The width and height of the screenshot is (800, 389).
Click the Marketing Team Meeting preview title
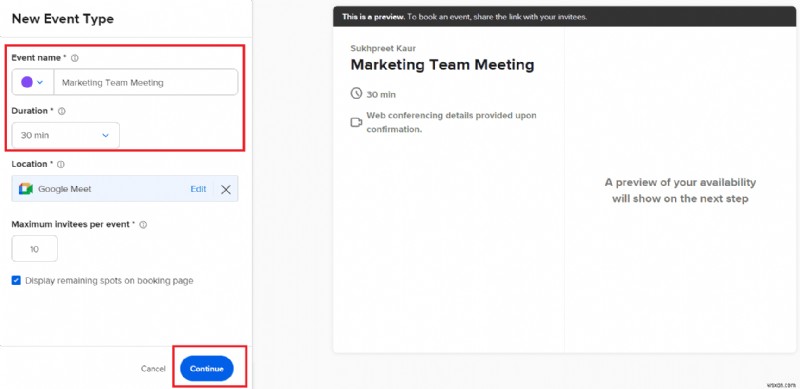[442, 65]
